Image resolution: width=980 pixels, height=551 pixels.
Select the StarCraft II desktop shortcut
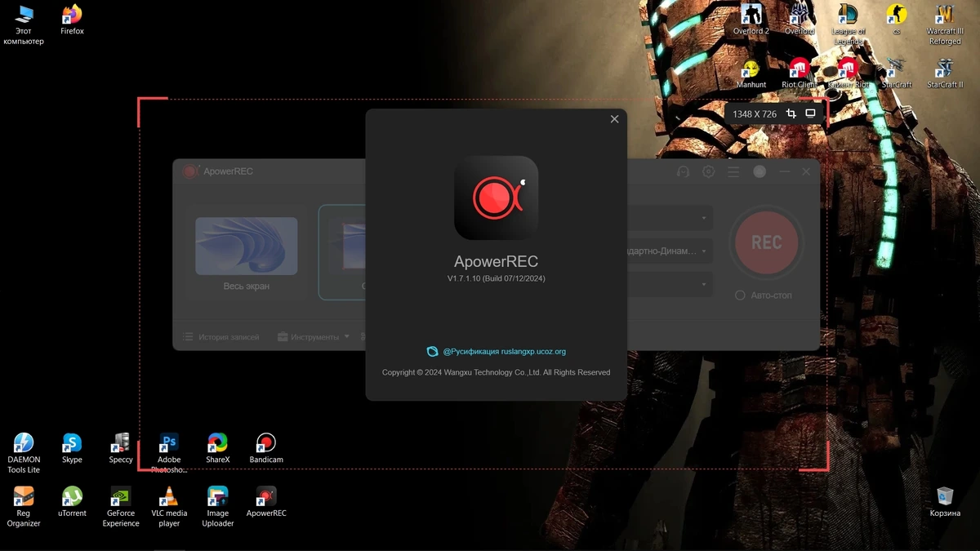(945, 73)
